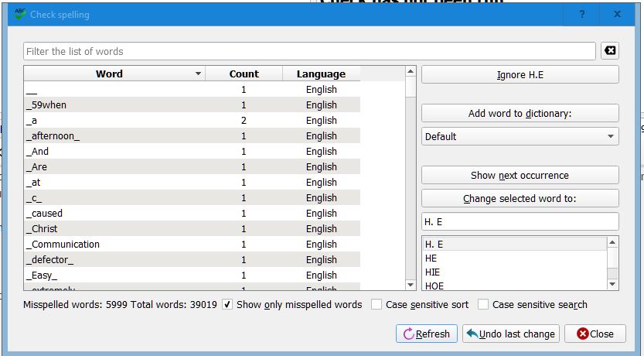
Task: Click Ignore H.E button
Action: [x=520, y=75]
